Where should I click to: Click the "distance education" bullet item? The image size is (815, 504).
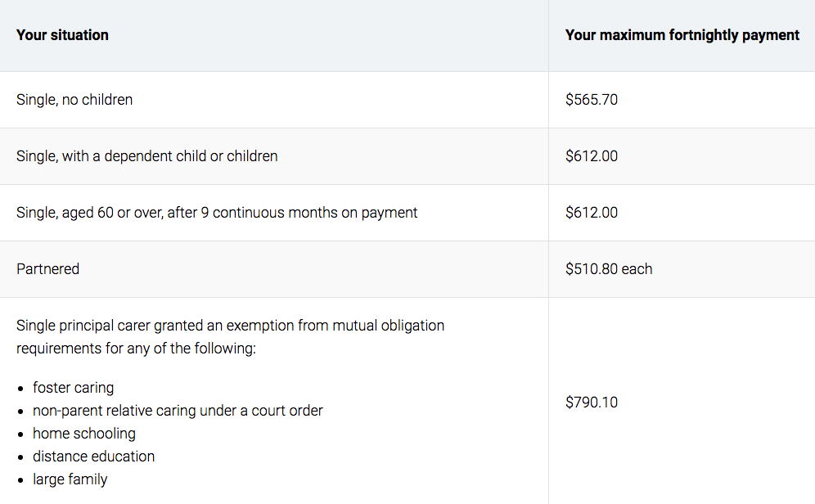pos(93,457)
